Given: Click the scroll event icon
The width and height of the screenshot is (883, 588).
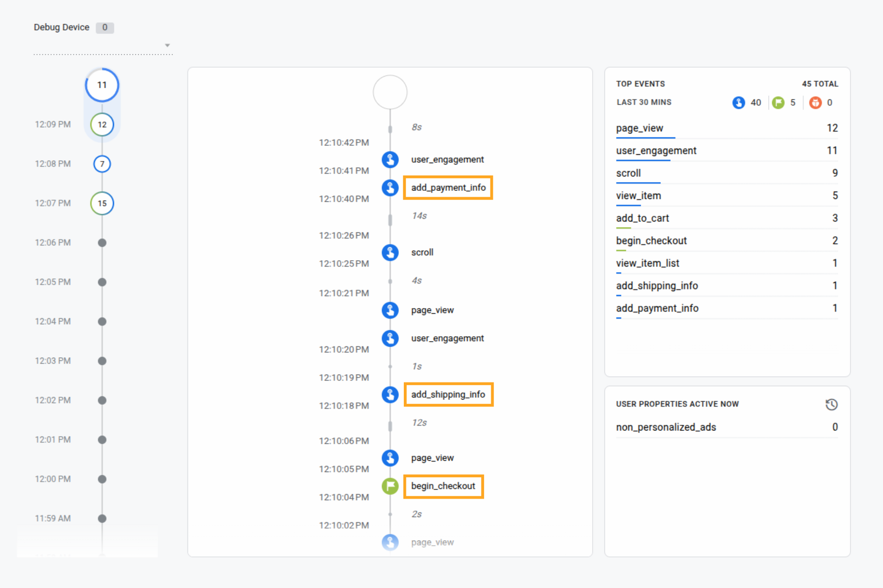Looking at the screenshot, I should point(390,252).
